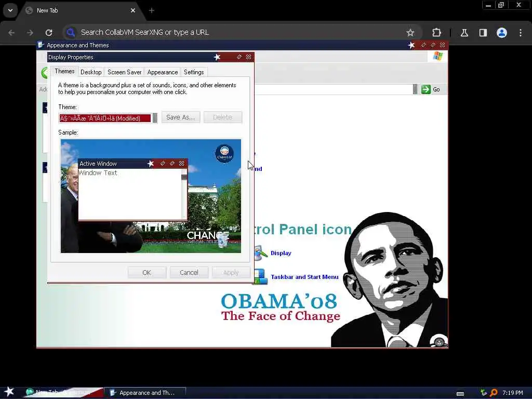Close the New Tab tab

133,10
